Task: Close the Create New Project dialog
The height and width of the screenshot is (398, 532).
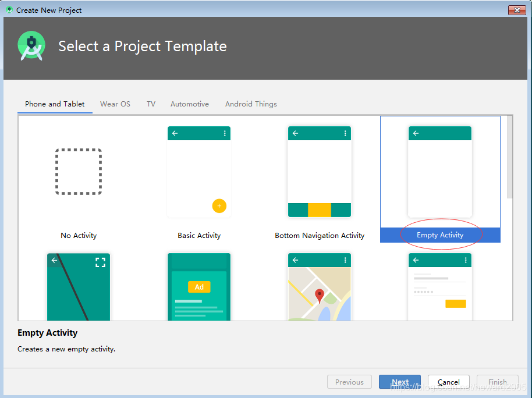Action: pos(517,10)
